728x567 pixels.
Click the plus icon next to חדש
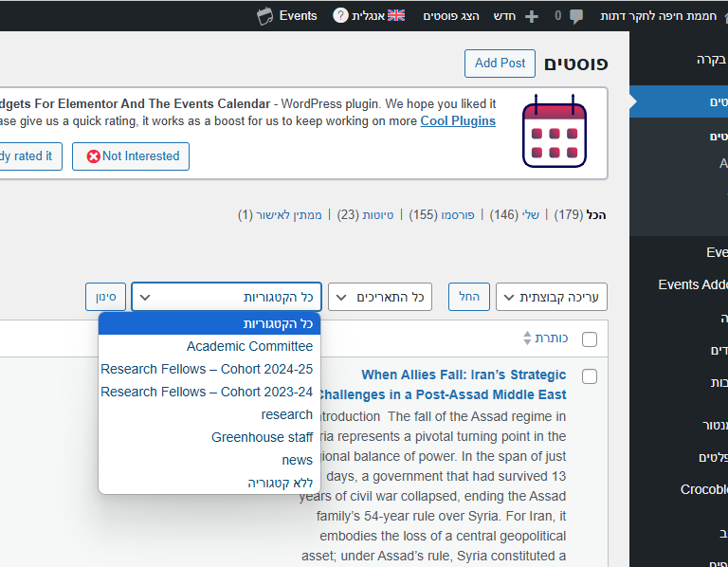click(532, 17)
